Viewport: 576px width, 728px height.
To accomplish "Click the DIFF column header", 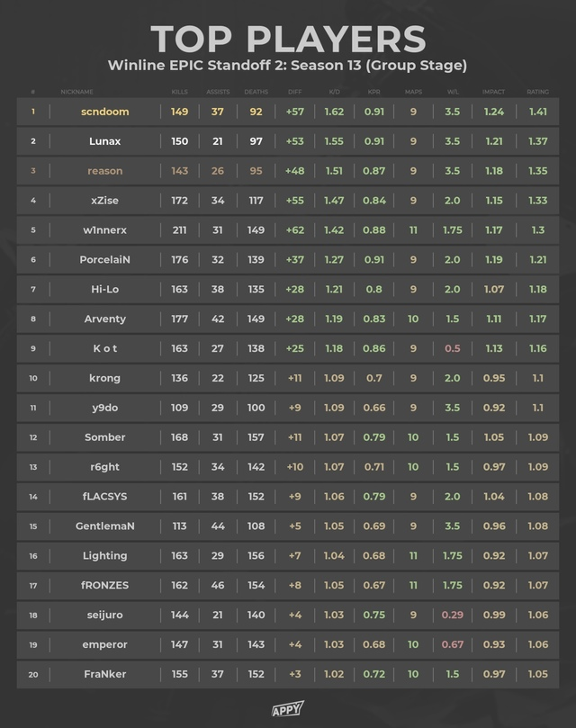I will [295, 92].
